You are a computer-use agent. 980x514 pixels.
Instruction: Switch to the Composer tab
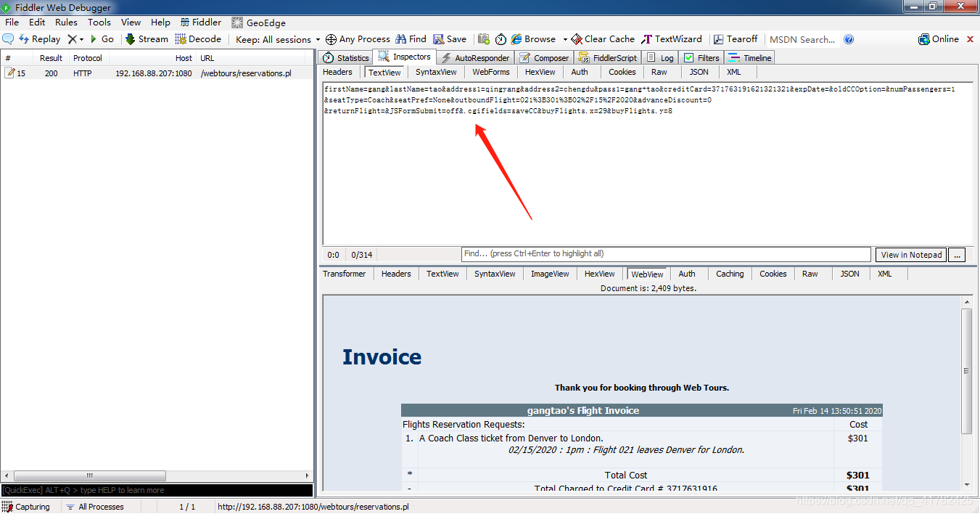point(544,57)
